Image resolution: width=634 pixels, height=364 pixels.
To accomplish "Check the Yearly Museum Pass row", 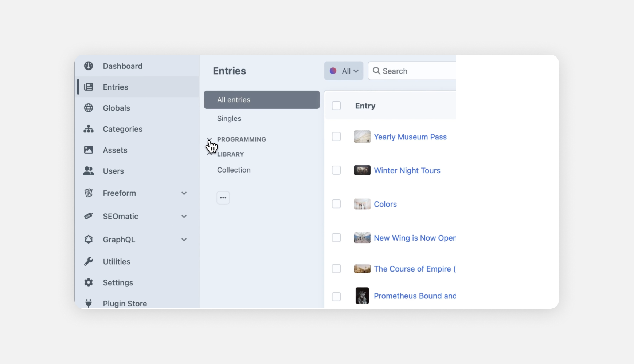I will point(336,136).
